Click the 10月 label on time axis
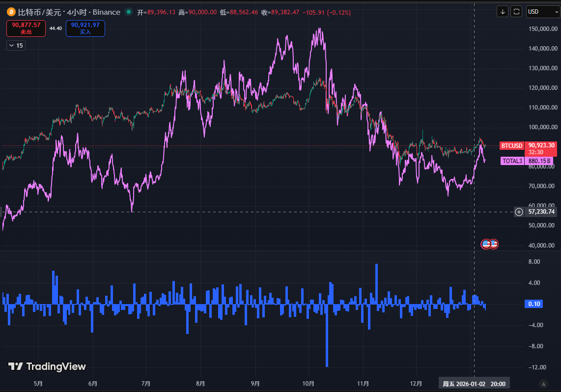This screenshot has height=392, width=561. 308,384
